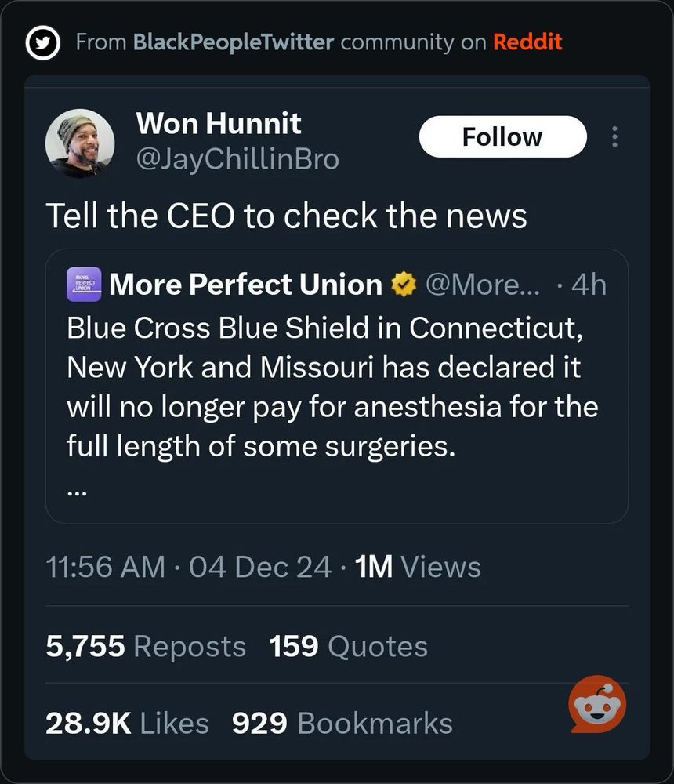Viewport: 674px width, 784px height.
Task: Open the BlackPeopleTwitter community link
Action: coord(234,42)
